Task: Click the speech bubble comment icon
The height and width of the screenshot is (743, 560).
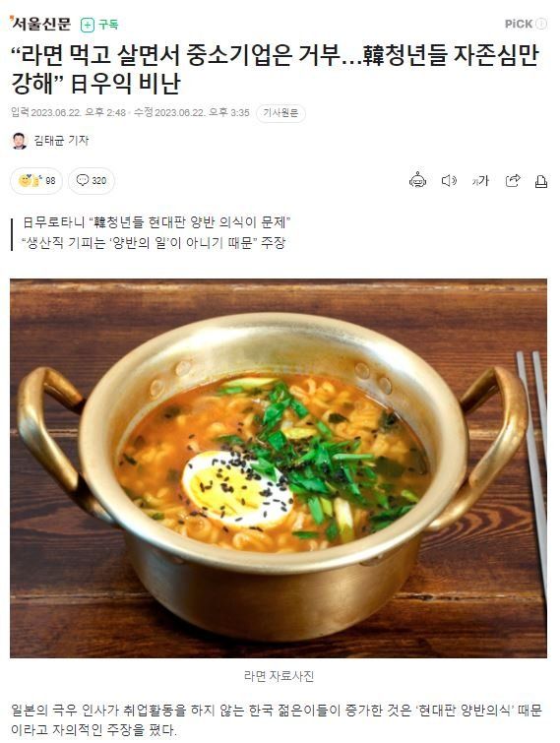Action: coord(83,180)
